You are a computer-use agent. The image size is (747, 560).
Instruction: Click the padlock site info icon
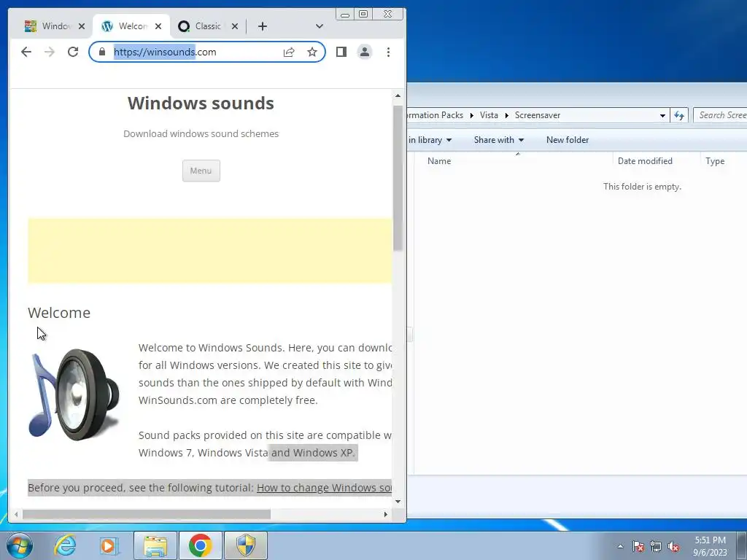[x=102, y=52]
